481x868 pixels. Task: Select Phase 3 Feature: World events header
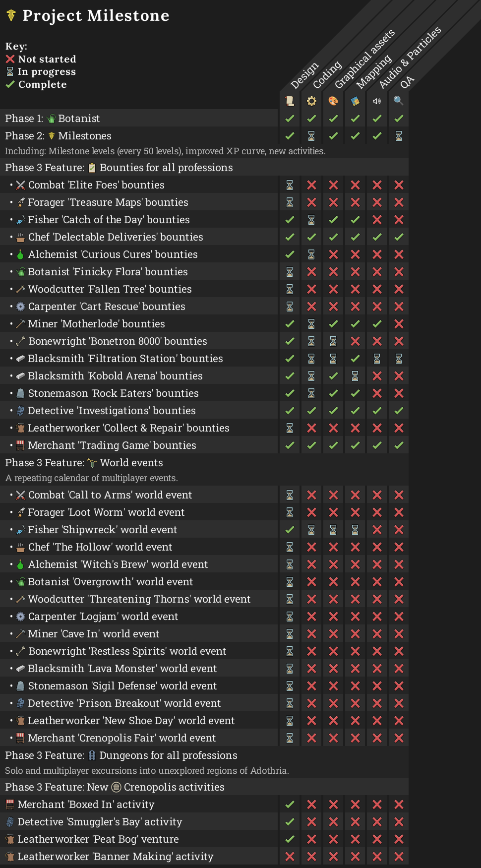point(84,463)
